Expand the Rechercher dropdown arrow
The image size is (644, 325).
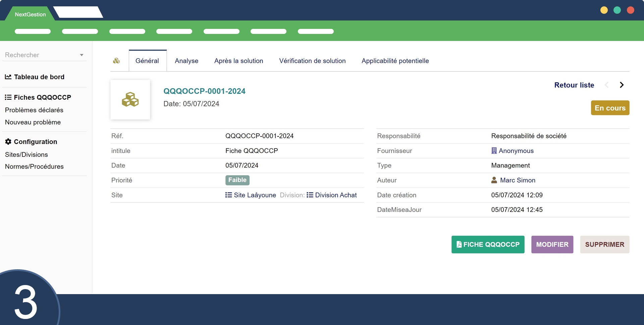coord(82,55)
